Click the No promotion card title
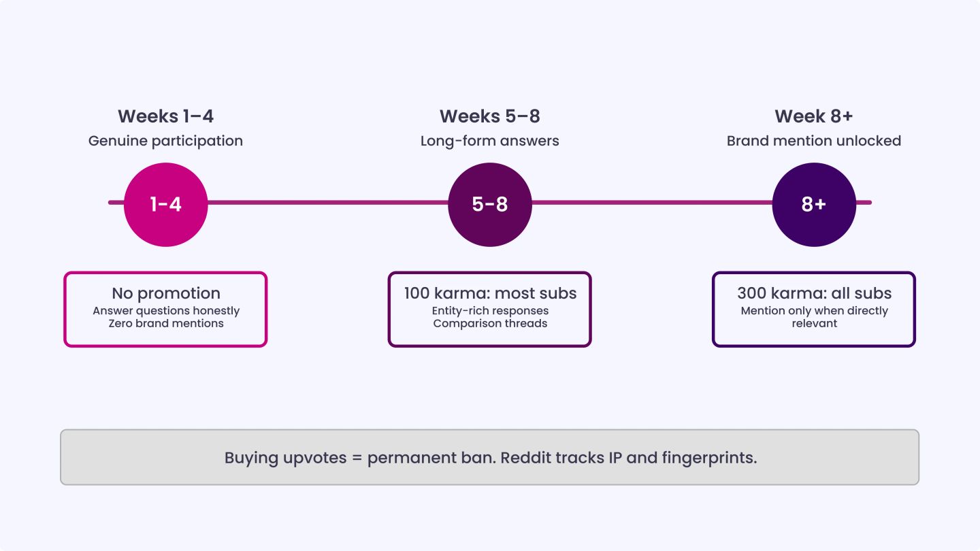The image size is (980, 551). coord(166,293)
